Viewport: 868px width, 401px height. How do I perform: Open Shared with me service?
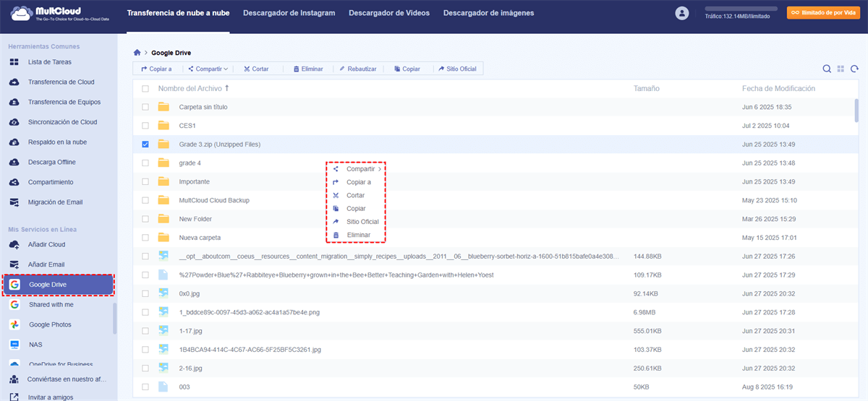click(51, 305)
